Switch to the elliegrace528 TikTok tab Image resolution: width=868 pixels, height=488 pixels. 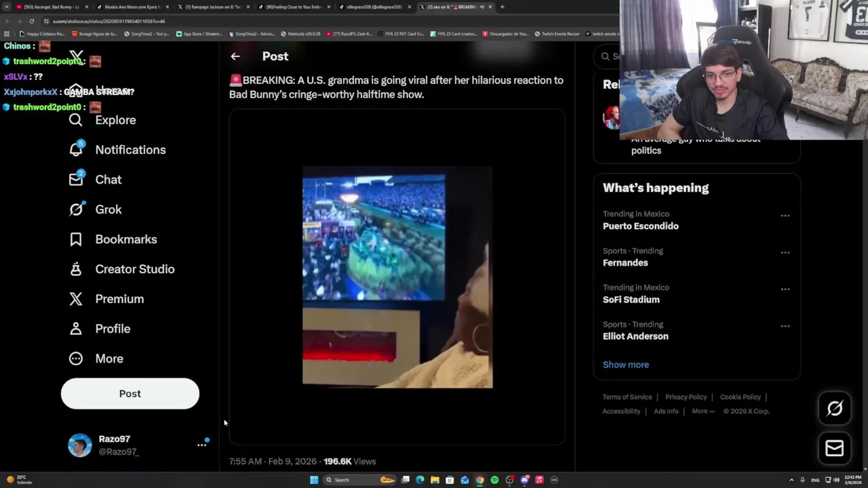374,7
